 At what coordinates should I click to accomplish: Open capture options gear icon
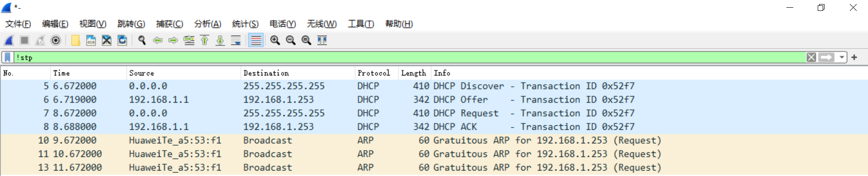[56, 40]
